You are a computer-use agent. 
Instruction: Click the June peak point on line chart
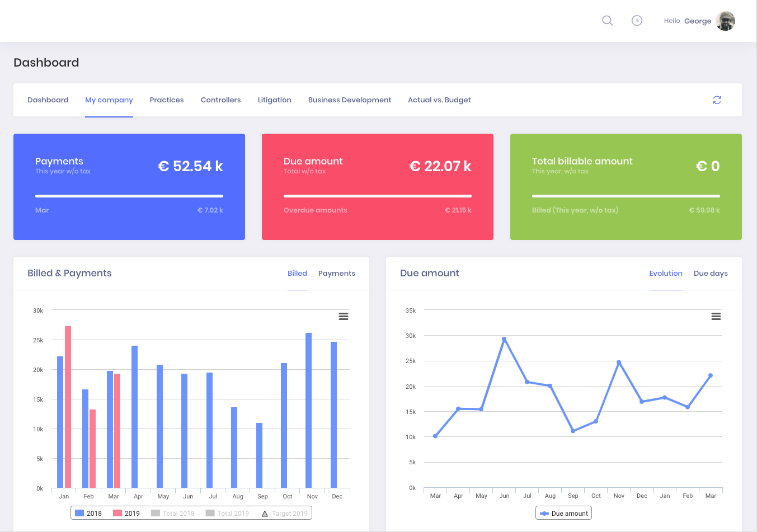[x=504, y=339]
